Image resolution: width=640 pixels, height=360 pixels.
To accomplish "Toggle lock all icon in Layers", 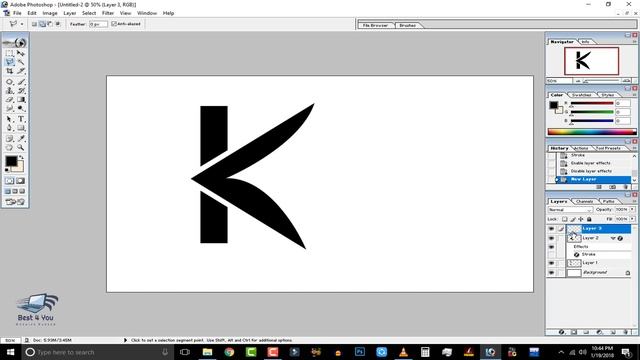I will [x=589, y=219].
